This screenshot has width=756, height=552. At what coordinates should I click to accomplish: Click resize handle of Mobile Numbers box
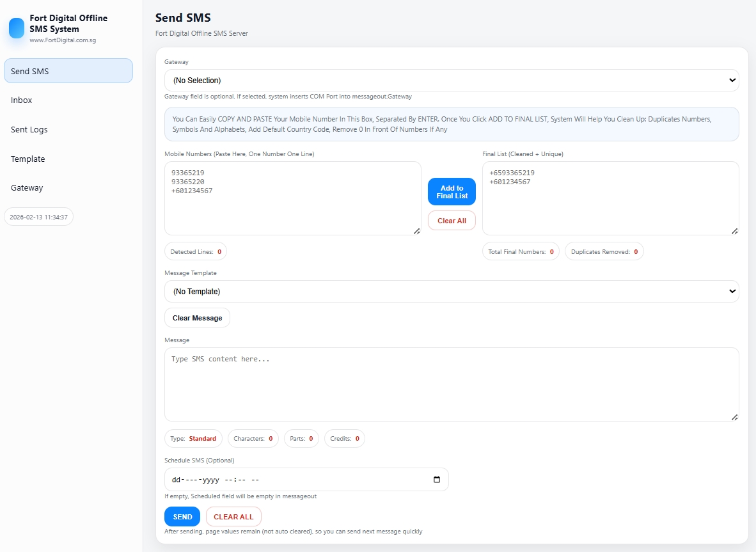point(416,231)
